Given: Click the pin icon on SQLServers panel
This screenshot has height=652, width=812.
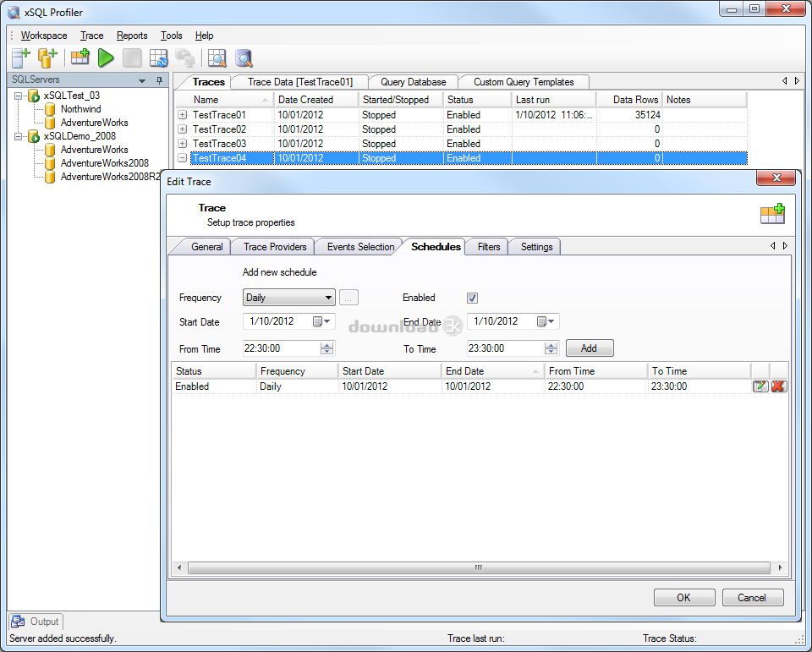Looking at the screenshot, I should [159, 80].
